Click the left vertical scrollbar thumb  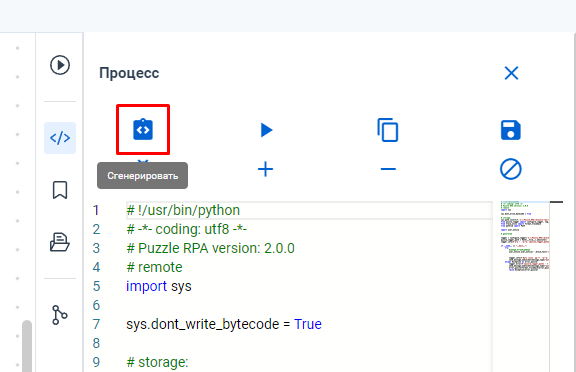coord(27,346)
